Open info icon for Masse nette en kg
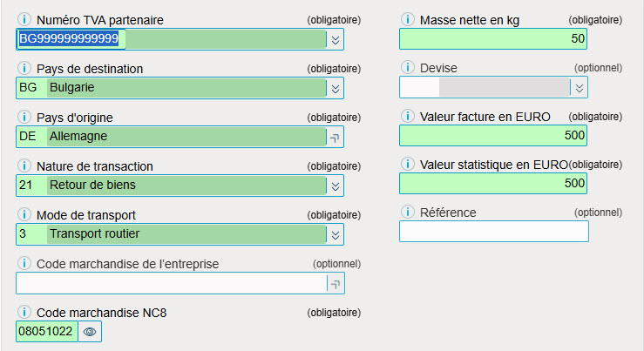 (408, 19)
